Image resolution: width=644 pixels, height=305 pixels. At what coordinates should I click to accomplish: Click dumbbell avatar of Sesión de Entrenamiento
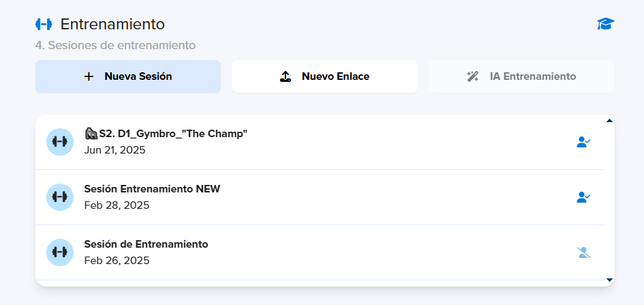click(60, 252)
